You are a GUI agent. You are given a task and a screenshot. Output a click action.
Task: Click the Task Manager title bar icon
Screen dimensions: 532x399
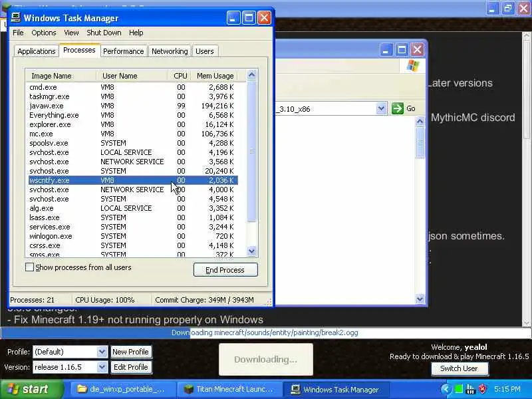tap(15, 17)
